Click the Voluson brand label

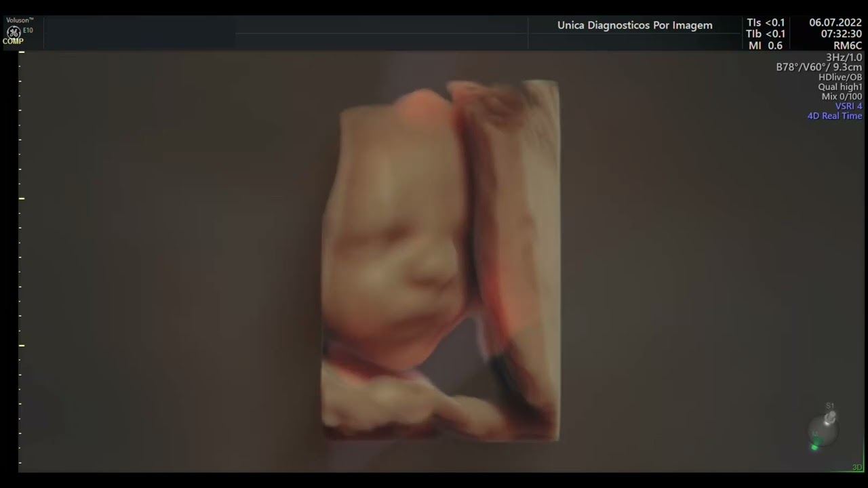20,20
